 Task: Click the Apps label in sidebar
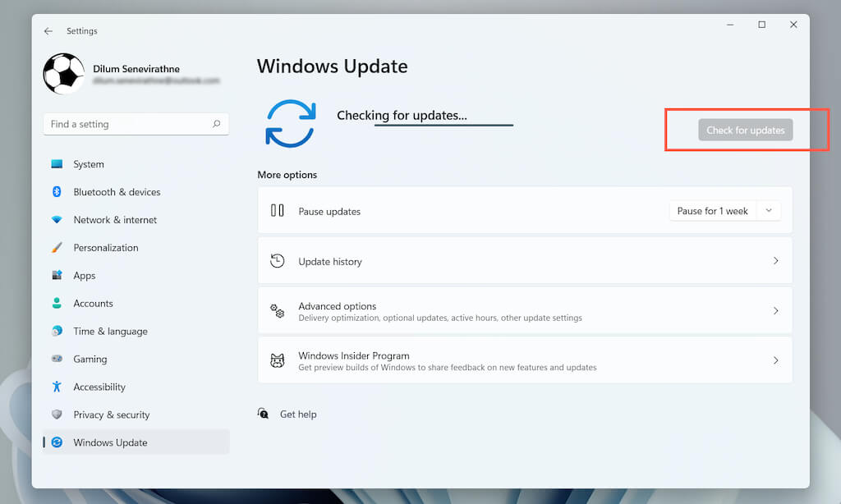[x=85, y=276]
